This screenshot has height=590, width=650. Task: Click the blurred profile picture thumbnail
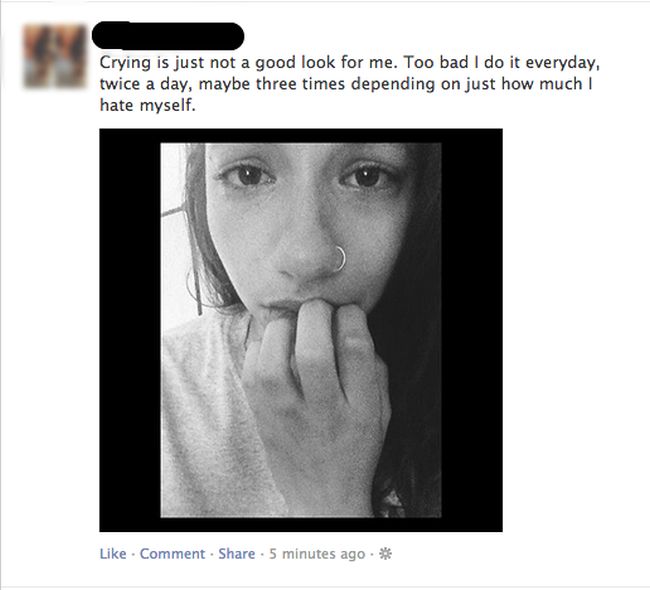(54, 56)
